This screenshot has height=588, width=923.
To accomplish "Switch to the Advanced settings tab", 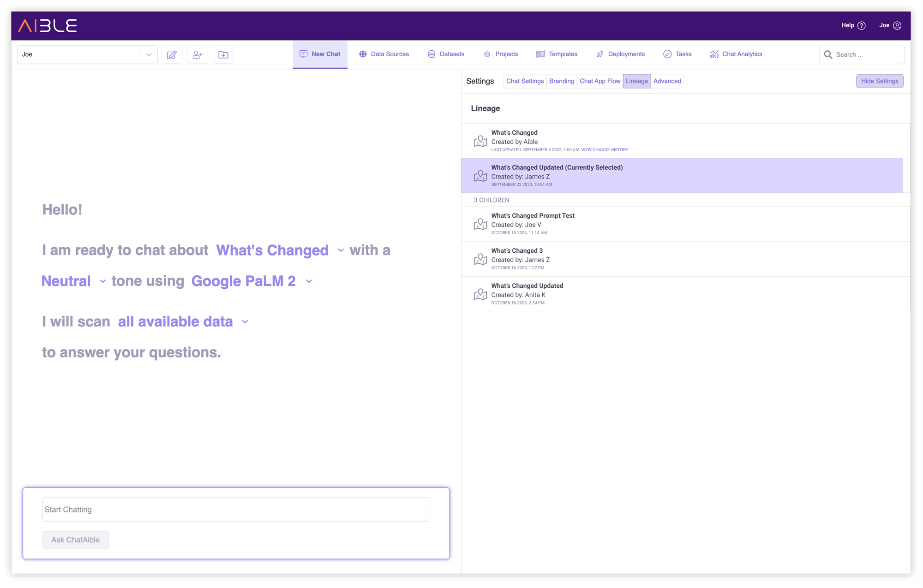I will [667, 81].
